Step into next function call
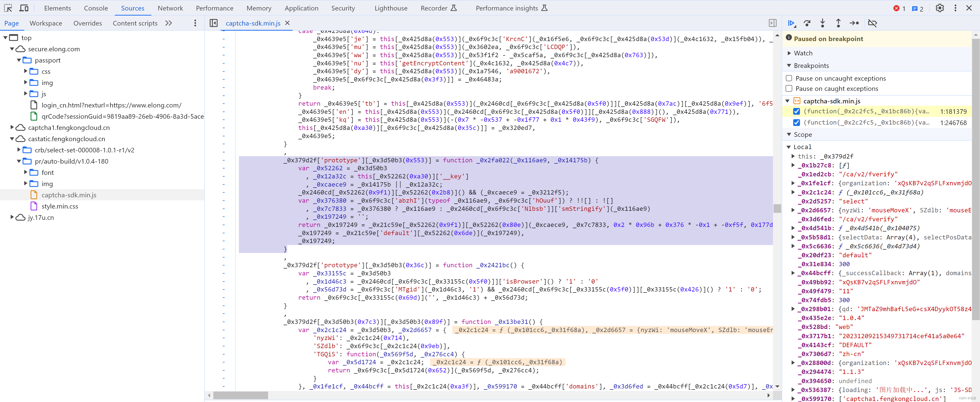 (823, 23)
